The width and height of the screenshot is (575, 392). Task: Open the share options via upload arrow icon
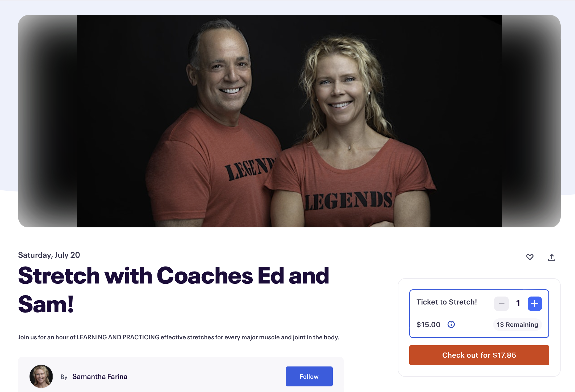(x=552, y=257)
